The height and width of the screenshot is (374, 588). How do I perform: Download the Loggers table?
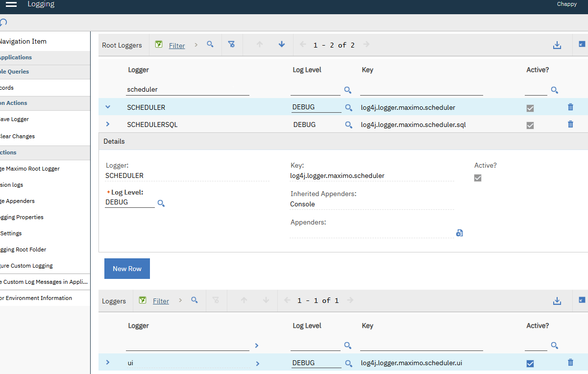click(x=557, y=301)
